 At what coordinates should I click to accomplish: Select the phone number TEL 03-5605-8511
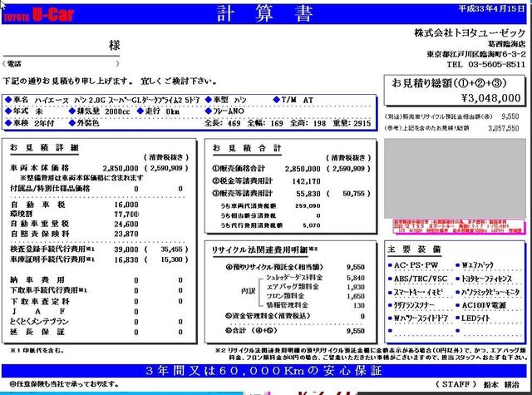tap(485, 64)
